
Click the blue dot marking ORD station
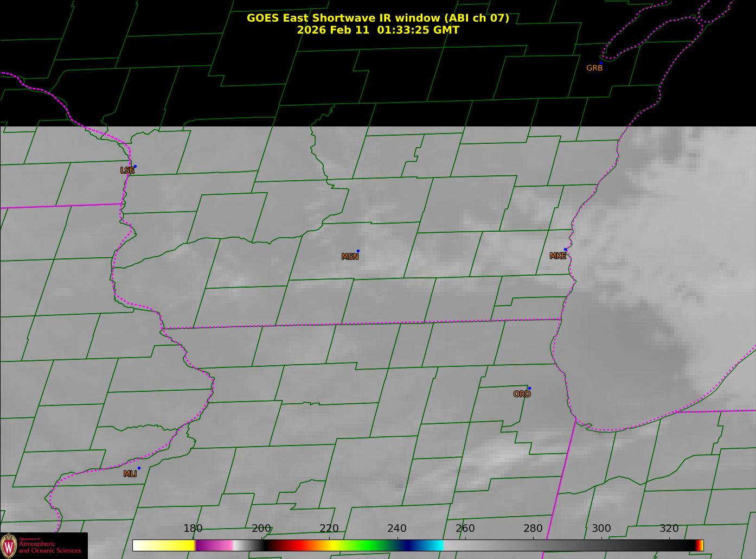click(529, 388)
